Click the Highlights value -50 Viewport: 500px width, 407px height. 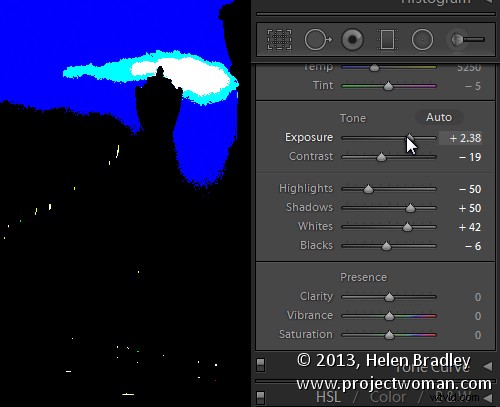(x=470, y=189)
